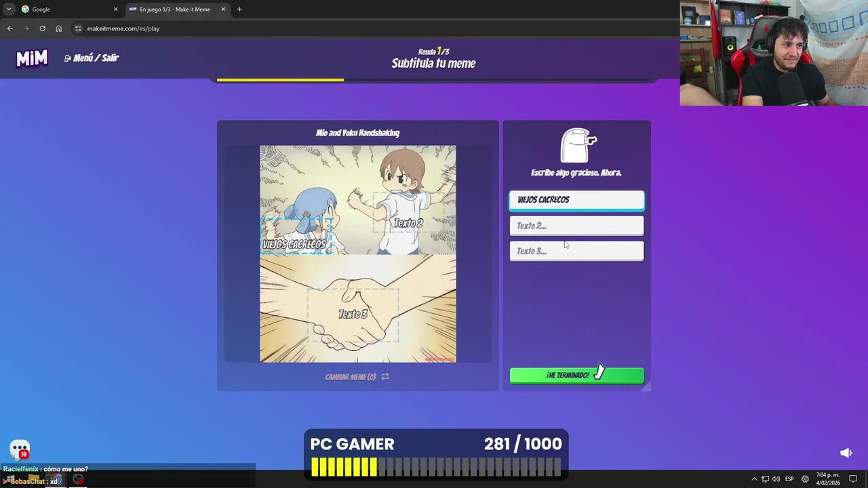Close the Google tab

pos(115,9)
